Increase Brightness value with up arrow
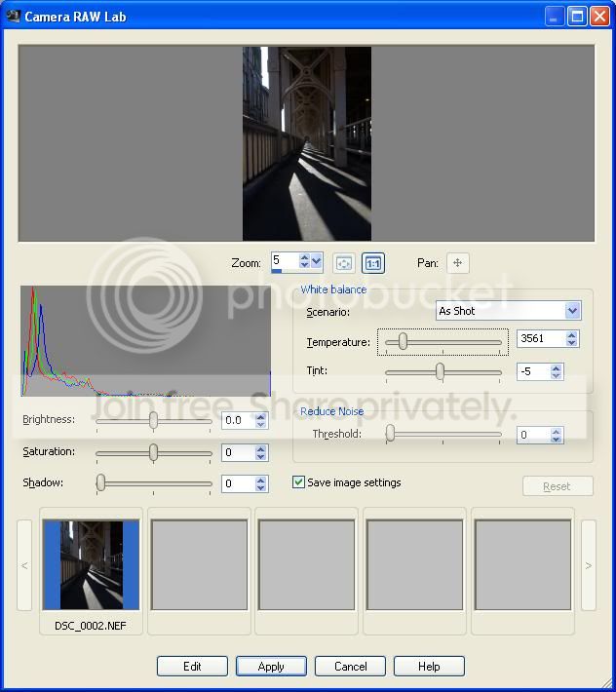Image resolution: width=616 pixels, height=692 pixels. [261, 416]
